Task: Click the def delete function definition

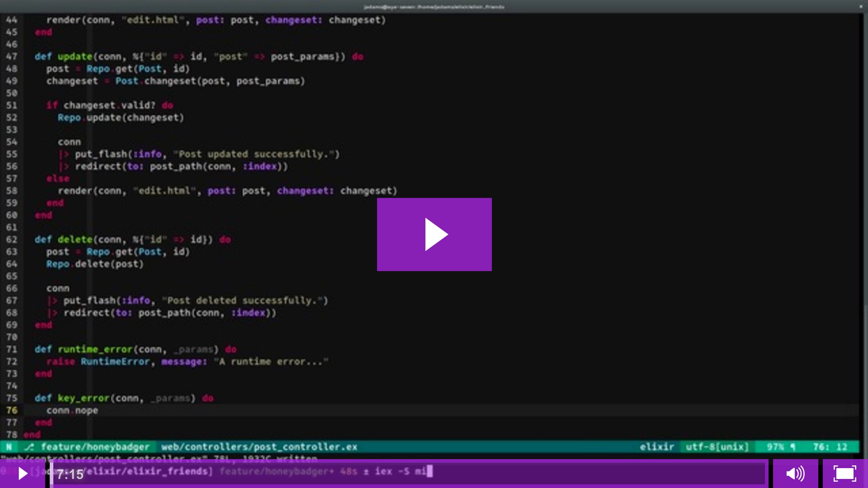Action: pos(75,239)
